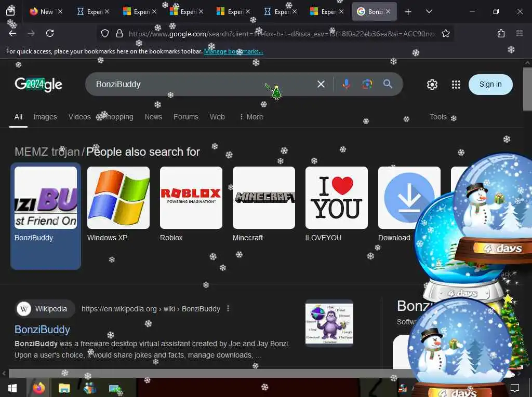Switch to the Videos results tab
Screen dimensions: 532x397
(x=79, y=117)
